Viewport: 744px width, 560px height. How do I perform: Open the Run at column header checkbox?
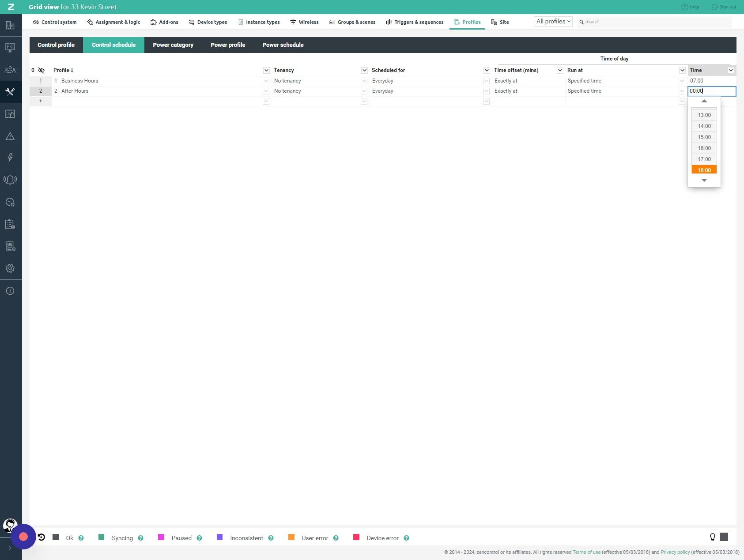pyautogui.click(x=682, y=70)
